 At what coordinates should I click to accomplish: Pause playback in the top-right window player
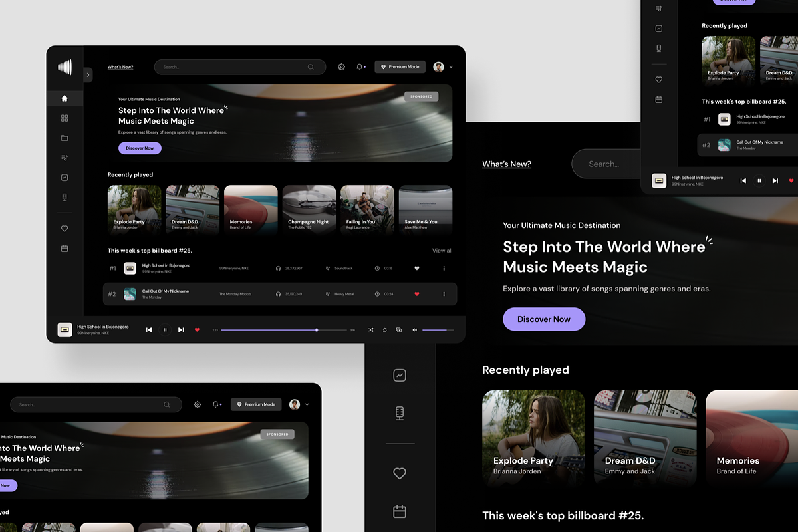pyautogui.click(x=759, y=180)
